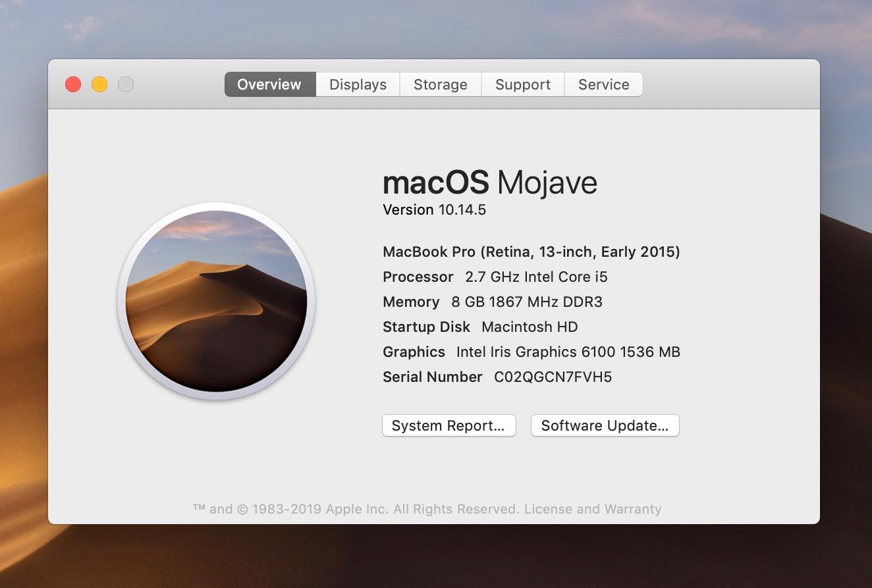Viewport: 872px width, 588px height.
Task: Switch to the Support tab
Action: [x=523, y=84]
